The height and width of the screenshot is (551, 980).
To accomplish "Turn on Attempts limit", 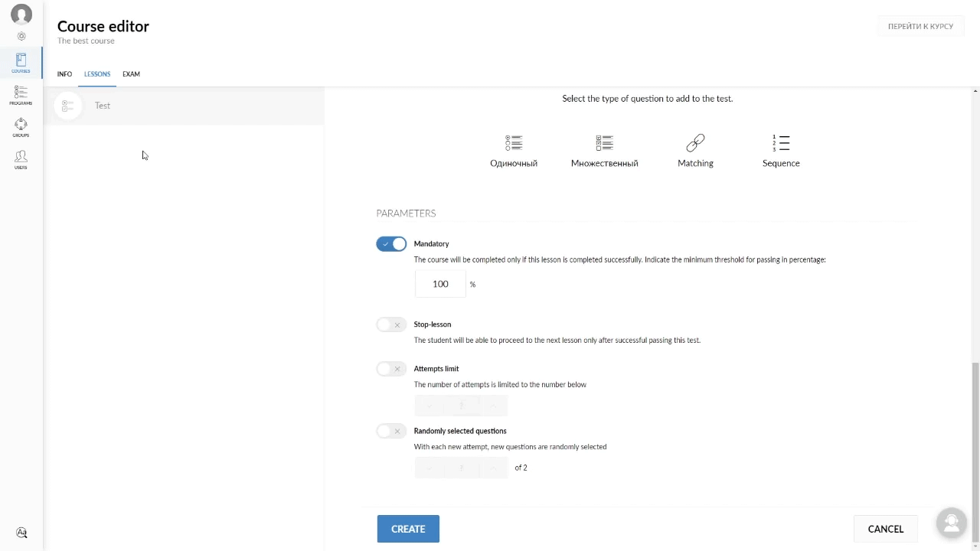I will click(x=391, y=369).
